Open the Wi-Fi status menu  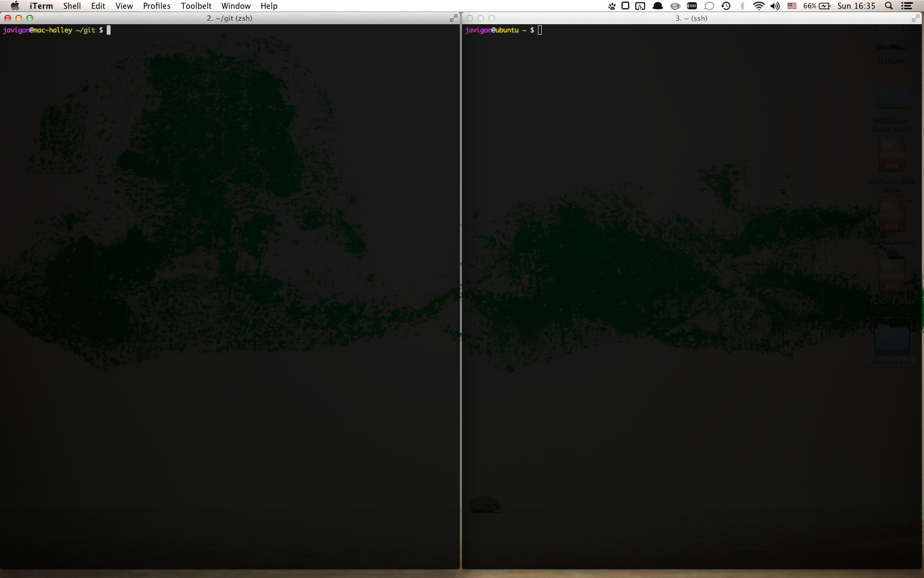coord(758,6)
